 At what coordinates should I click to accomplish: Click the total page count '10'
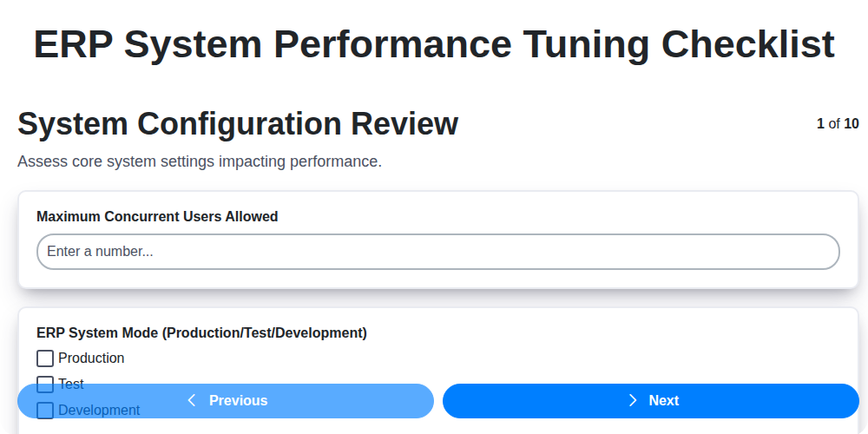tap(852, 124)
